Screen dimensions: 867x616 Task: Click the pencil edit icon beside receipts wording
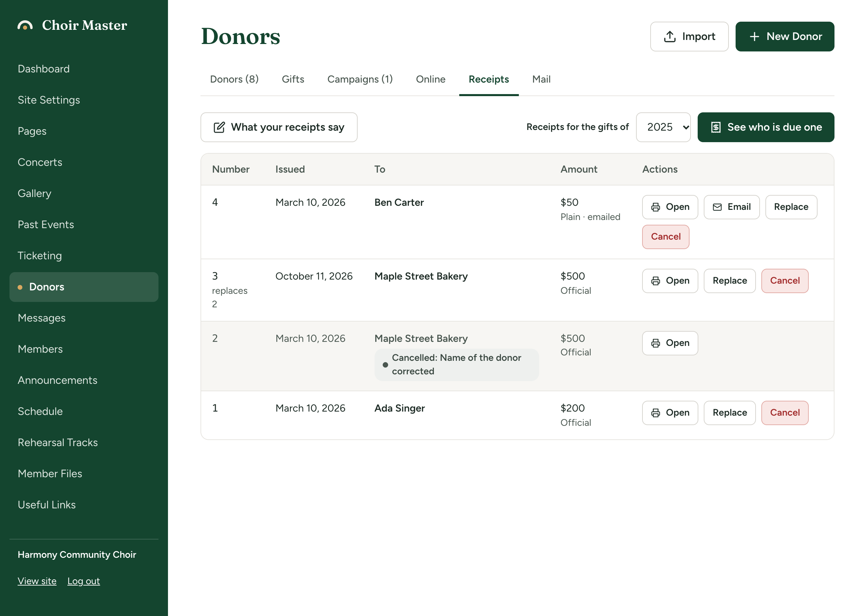pos(219,127)
